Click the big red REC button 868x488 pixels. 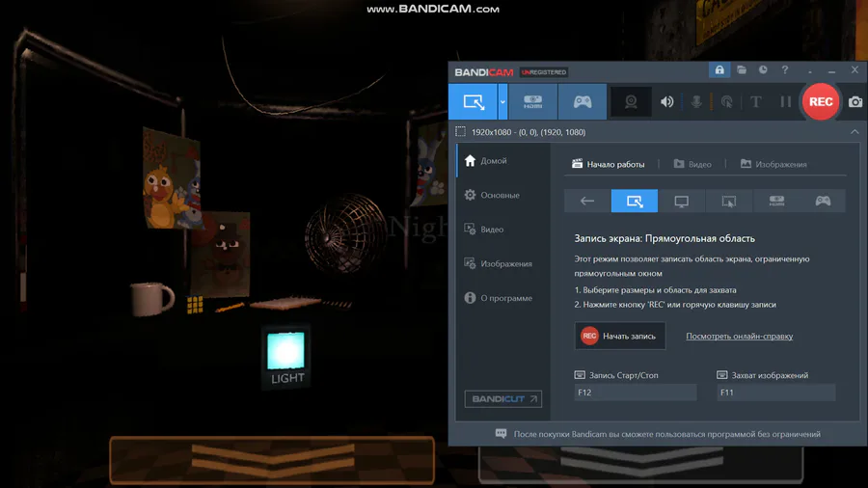click(821, 102)
